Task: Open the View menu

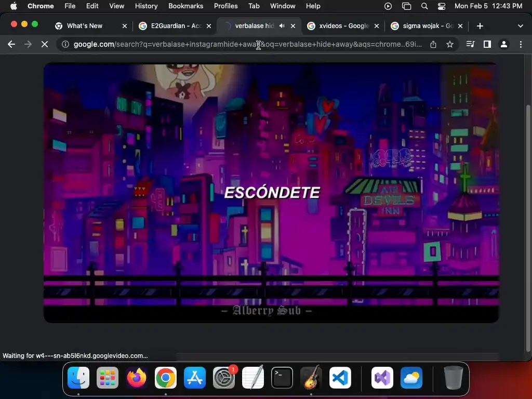Action: 116,6
